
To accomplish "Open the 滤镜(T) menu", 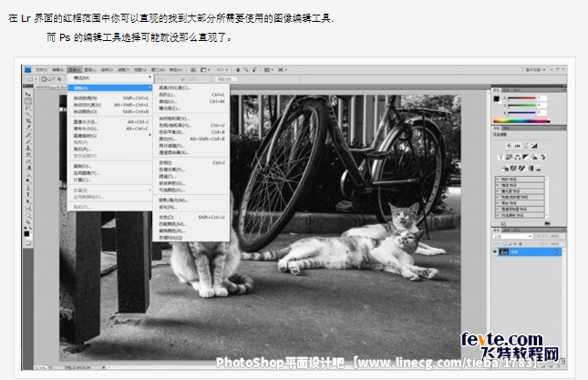I will pyautogui.click(x=123, y=69).
